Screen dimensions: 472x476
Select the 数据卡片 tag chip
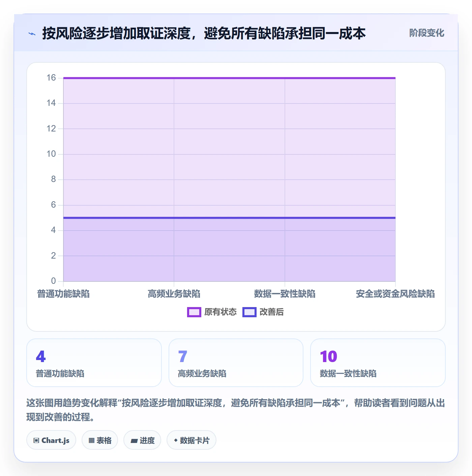[191, 440]
